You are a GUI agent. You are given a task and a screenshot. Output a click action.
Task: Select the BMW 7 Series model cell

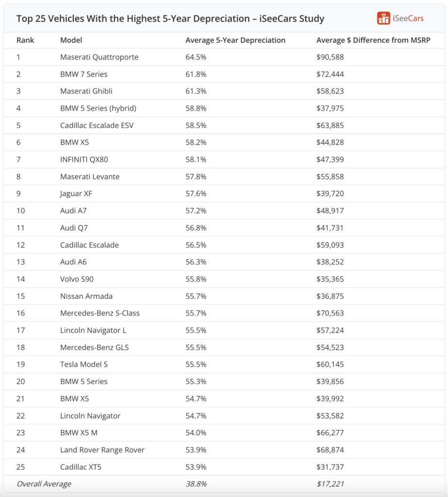pos(84,74)
